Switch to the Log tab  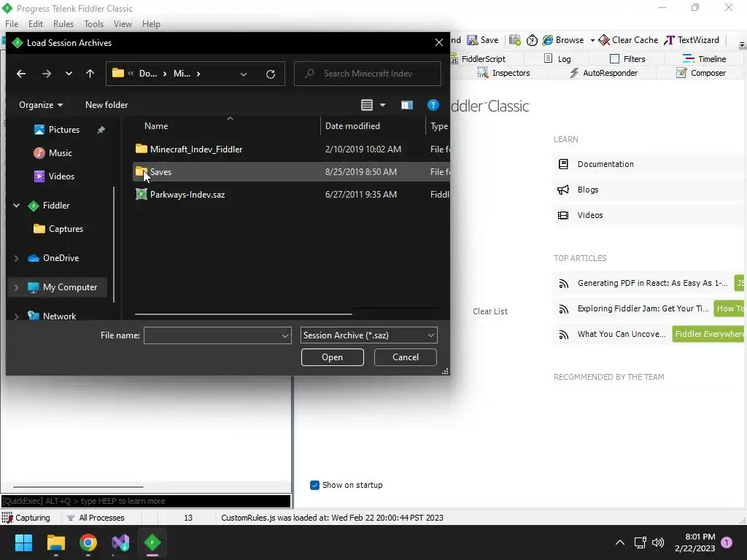click(557, 59)
